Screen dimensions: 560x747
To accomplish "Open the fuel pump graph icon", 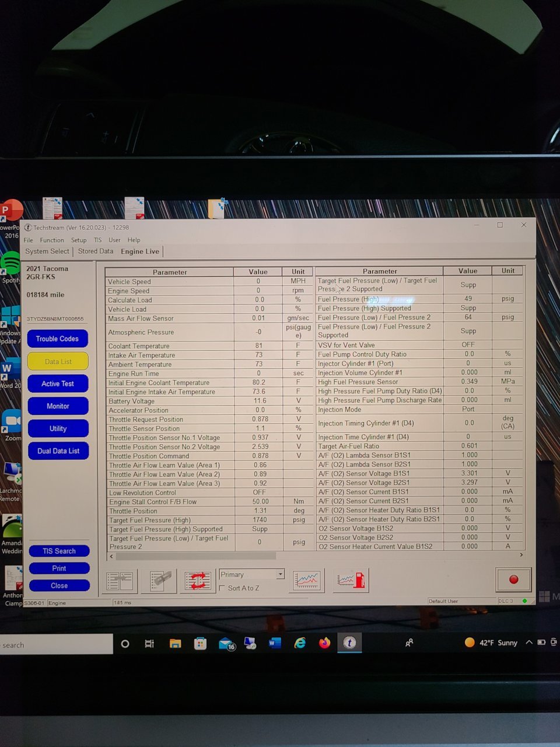I will point(351,580).
